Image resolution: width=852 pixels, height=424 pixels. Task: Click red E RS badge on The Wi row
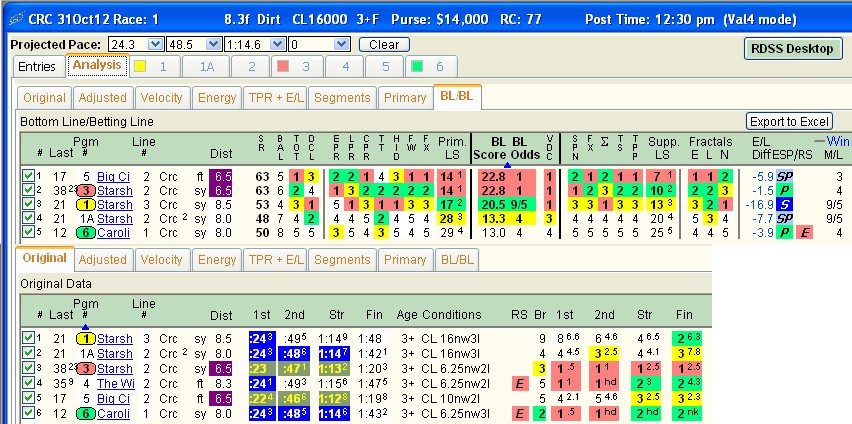(x=519, y=384)
